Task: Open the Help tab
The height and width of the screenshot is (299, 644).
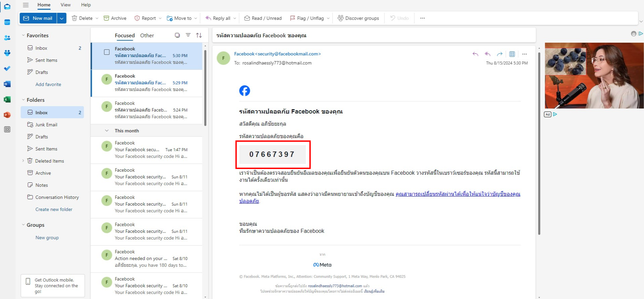Action: coord(86,5)
